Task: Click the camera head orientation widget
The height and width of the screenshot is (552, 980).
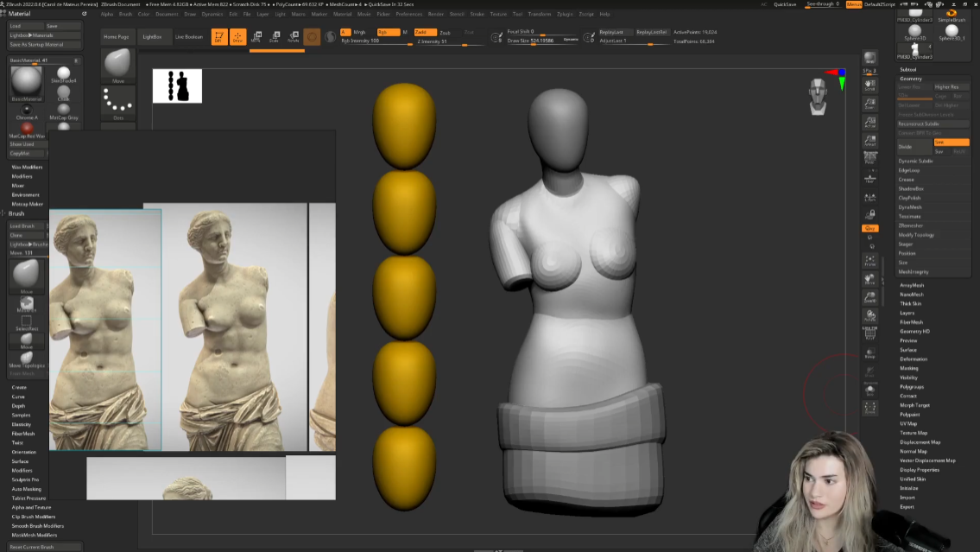Action: [x=819, y=96]
